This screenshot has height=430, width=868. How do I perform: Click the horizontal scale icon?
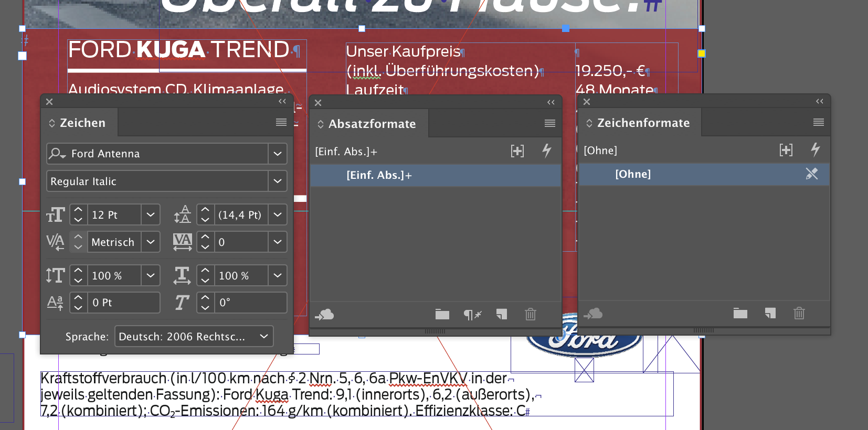click(182, 275)
